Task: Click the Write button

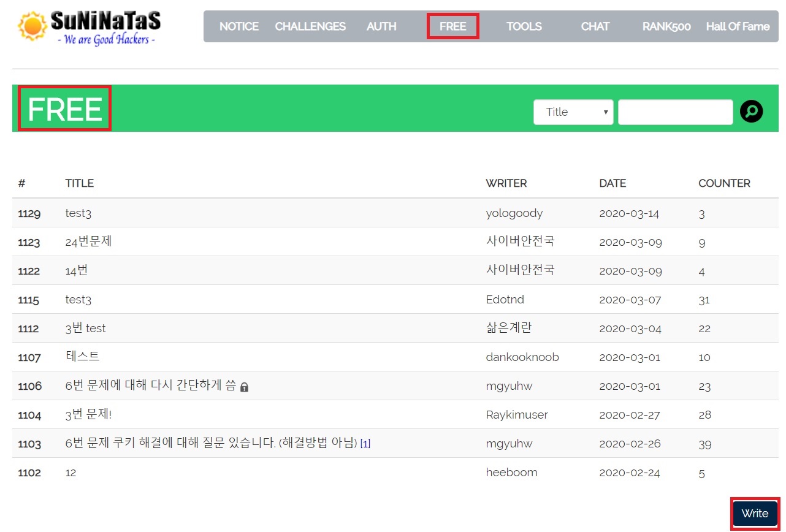Action: 755,514
